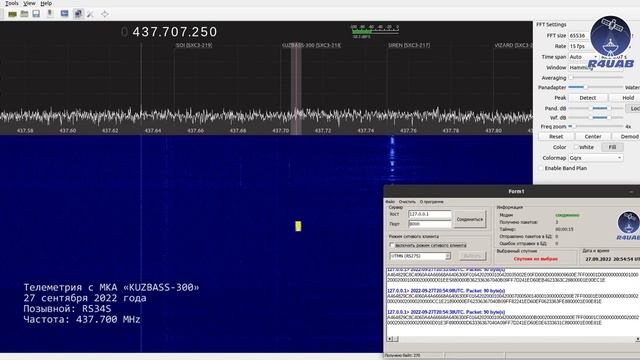
Task: Click the Save settings floppy icon
Action: 36,14
